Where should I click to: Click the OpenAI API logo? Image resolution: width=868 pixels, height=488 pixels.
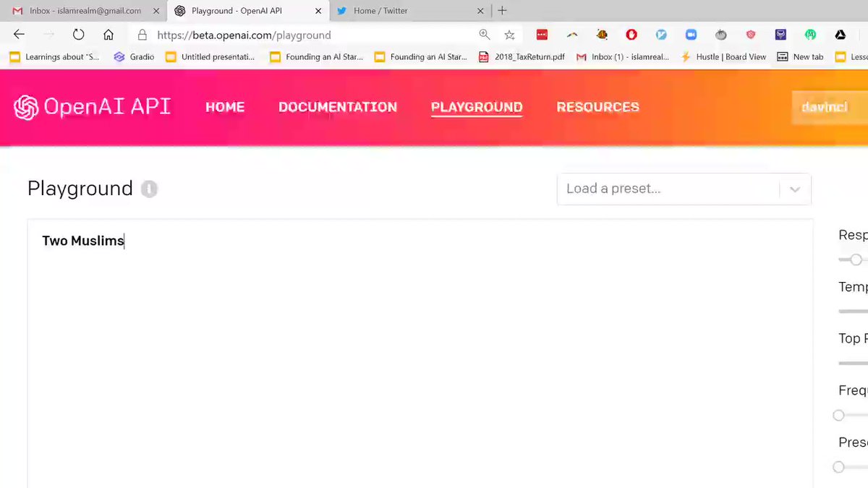tap(93, 107)
